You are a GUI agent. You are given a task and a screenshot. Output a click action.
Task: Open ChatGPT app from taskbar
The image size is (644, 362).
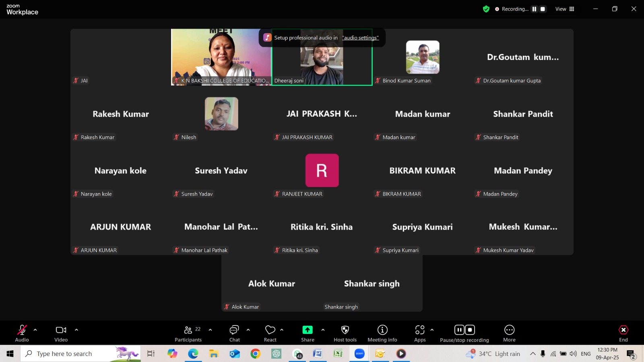pyautogui.click(x=276, y=354)
